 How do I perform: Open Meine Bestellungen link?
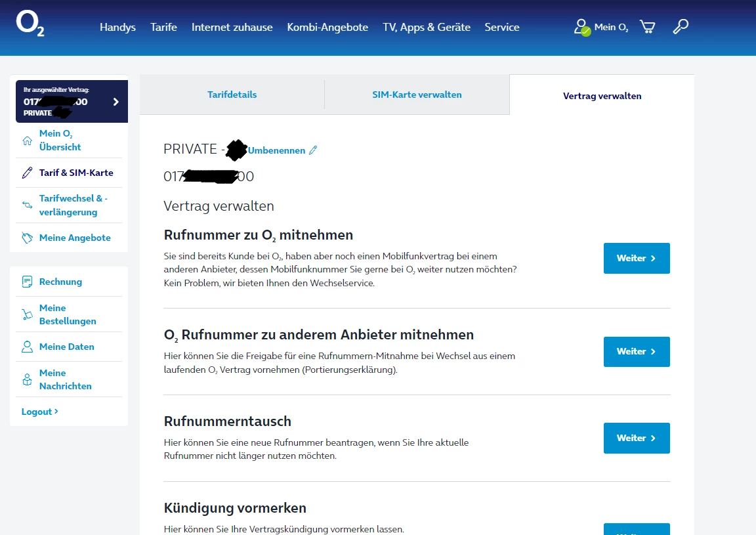pyautogui.click(x=68, y=314)
